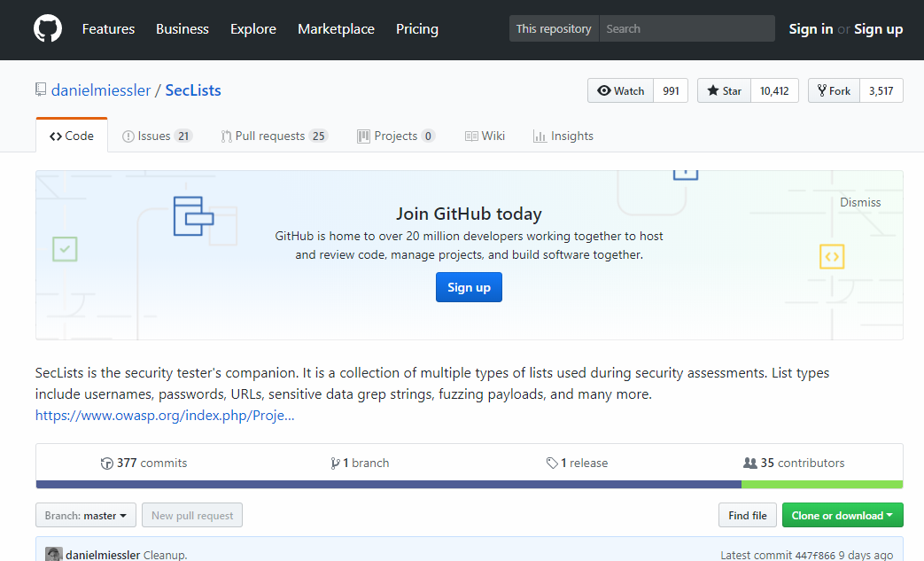The image size is (924, 561).
Task: View the 35 contributors list
Action: [794, 464]
